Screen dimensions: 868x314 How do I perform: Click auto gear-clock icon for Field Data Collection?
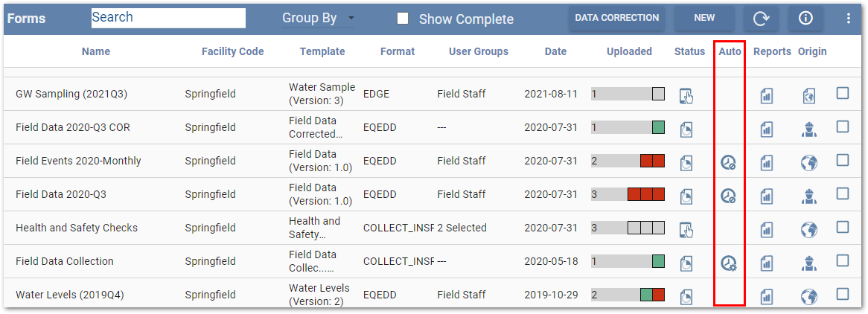[729, 263]
